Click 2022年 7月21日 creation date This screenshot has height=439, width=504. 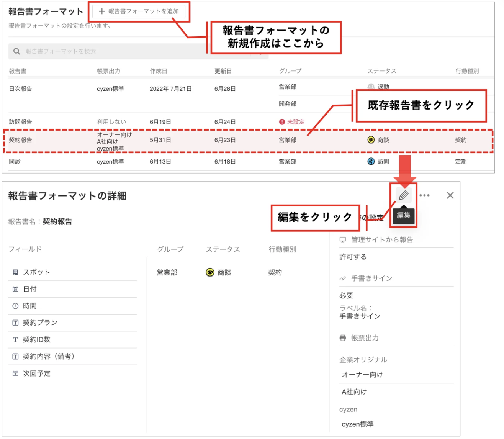[170, 88]
